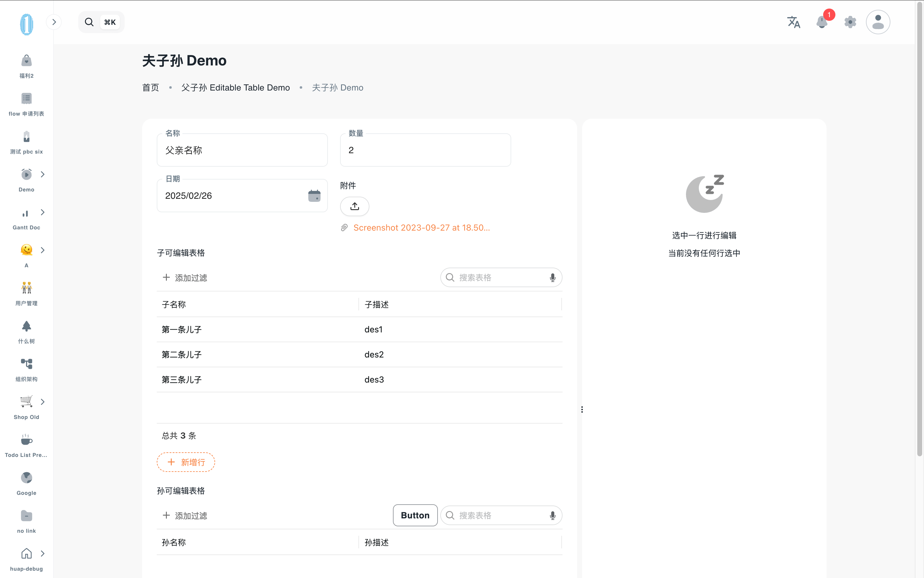Image resolution: width=924 pixels, height=578 pixels.
Task: Select row 第二条儿子
Action: coord(359,354)
